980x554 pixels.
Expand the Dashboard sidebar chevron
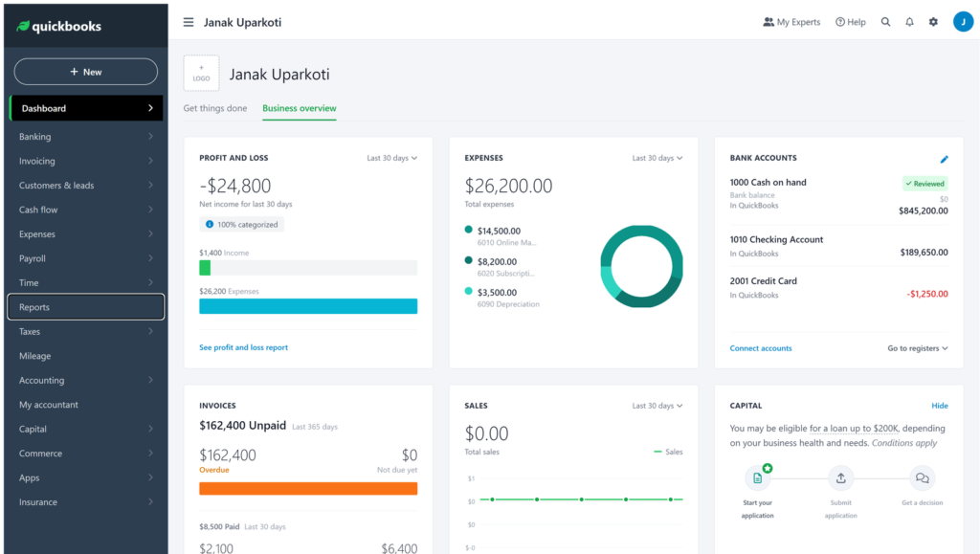click(x=150, y=108)
